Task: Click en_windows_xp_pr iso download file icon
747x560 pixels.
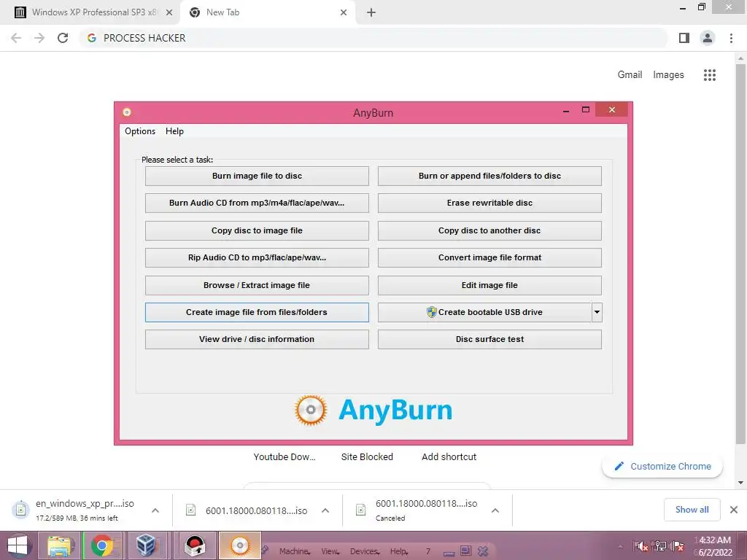Action: (x=20, y=510)
